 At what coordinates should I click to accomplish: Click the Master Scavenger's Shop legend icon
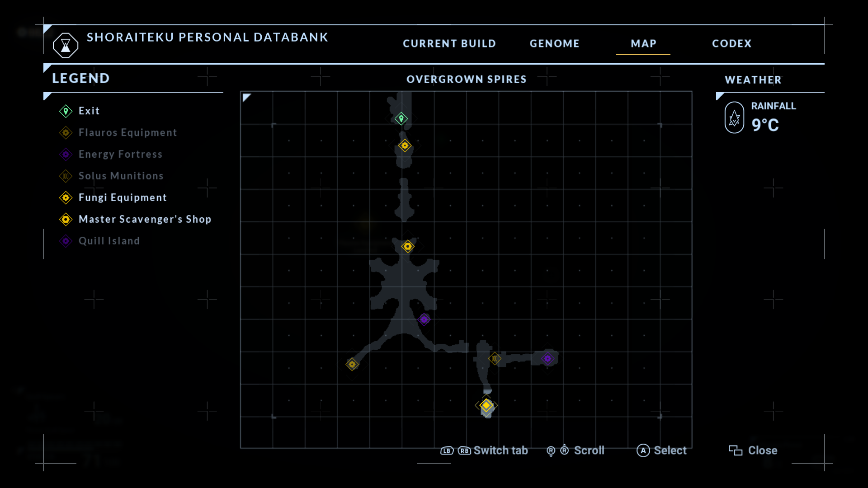[x=66, y=219]
